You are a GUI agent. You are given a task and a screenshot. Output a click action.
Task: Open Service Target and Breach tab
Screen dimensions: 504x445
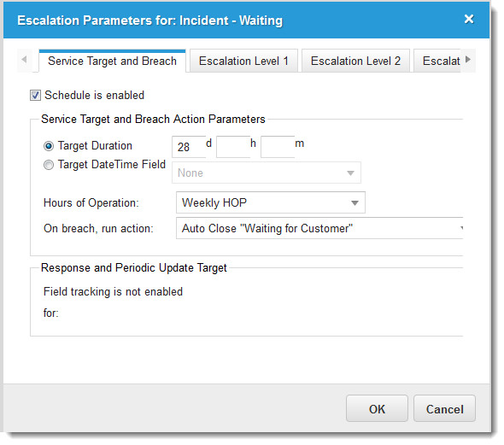[x=112, y=61]
